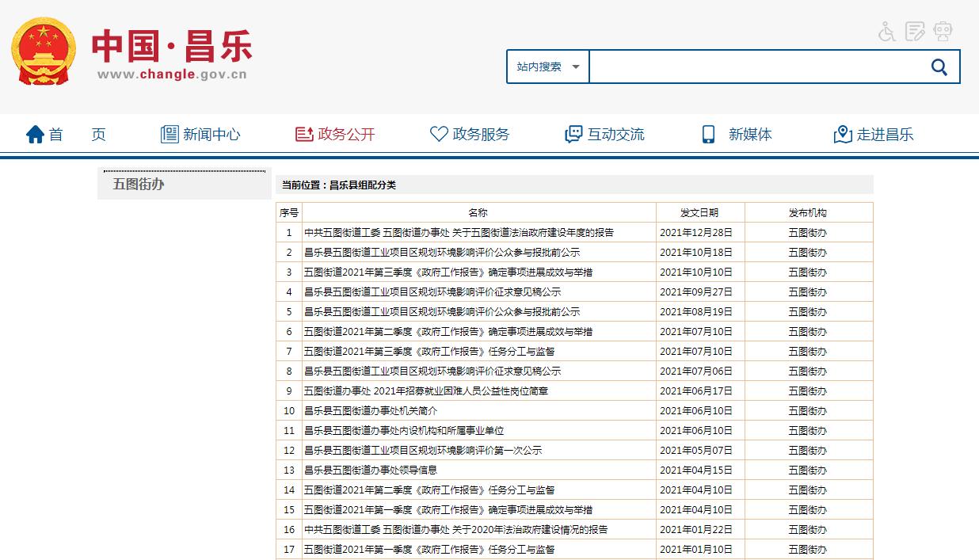979x560 pixels.
Task: Open item 16 about 2020年法治政府建设情况
Action: click(x=456, y=530)
